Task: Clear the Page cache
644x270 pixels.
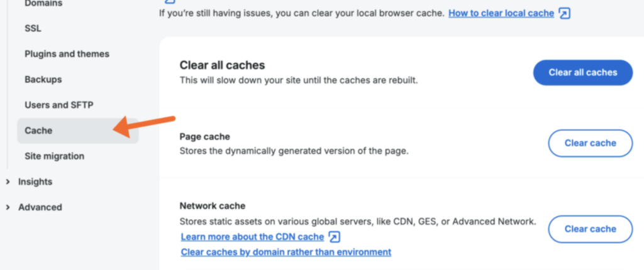Action: pyautogui.click(x=590, y=143)
